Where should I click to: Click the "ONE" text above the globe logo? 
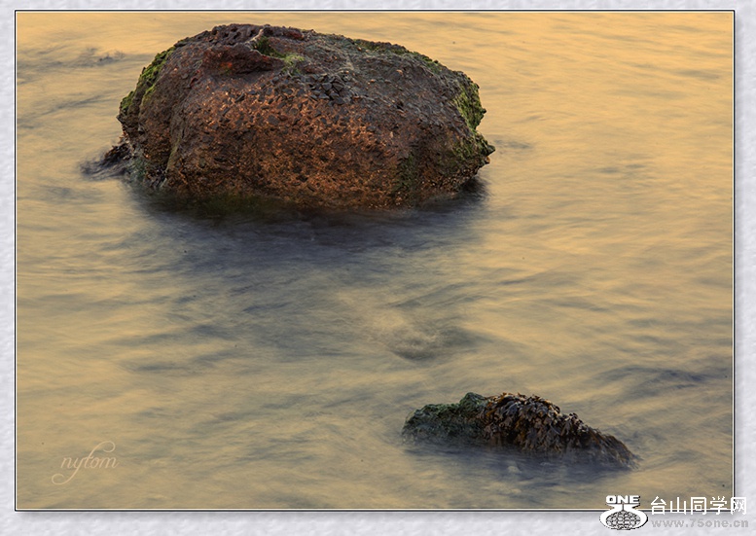pyautogui.click(x=623, y=500)
